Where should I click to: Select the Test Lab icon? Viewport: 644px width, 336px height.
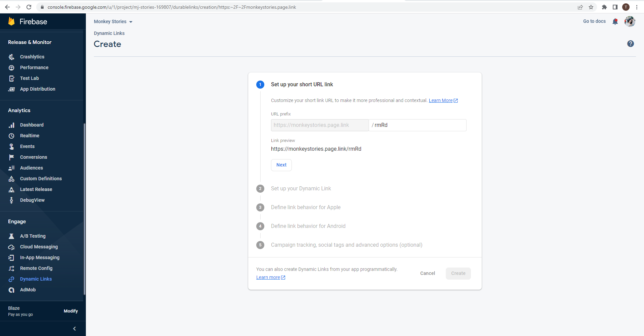coord(11,78)
